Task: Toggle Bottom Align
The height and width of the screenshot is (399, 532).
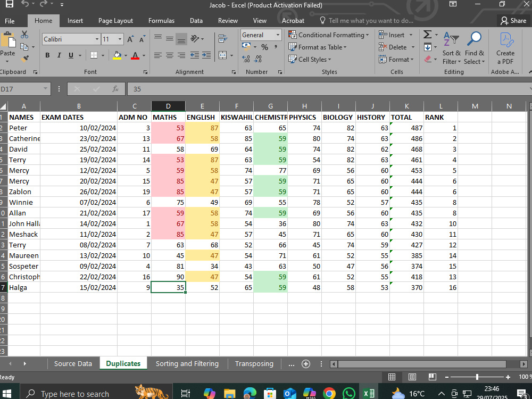Action: (181, 40)
